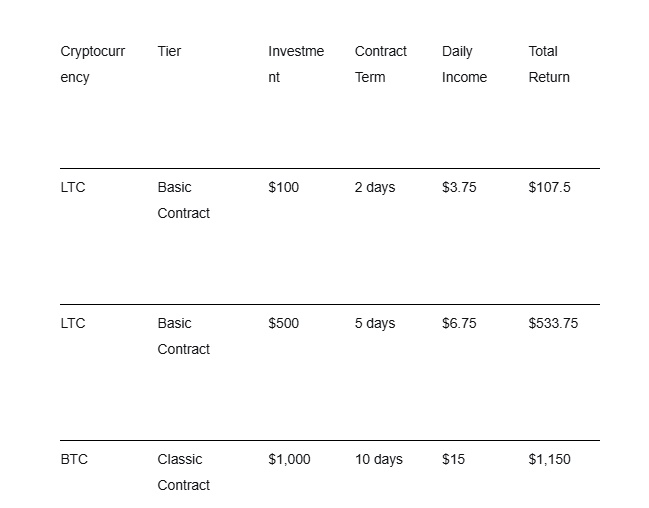The height and width of the screenshot is (508, 649).
Task: Click the 5 days contract term
Action: (374, 323)
